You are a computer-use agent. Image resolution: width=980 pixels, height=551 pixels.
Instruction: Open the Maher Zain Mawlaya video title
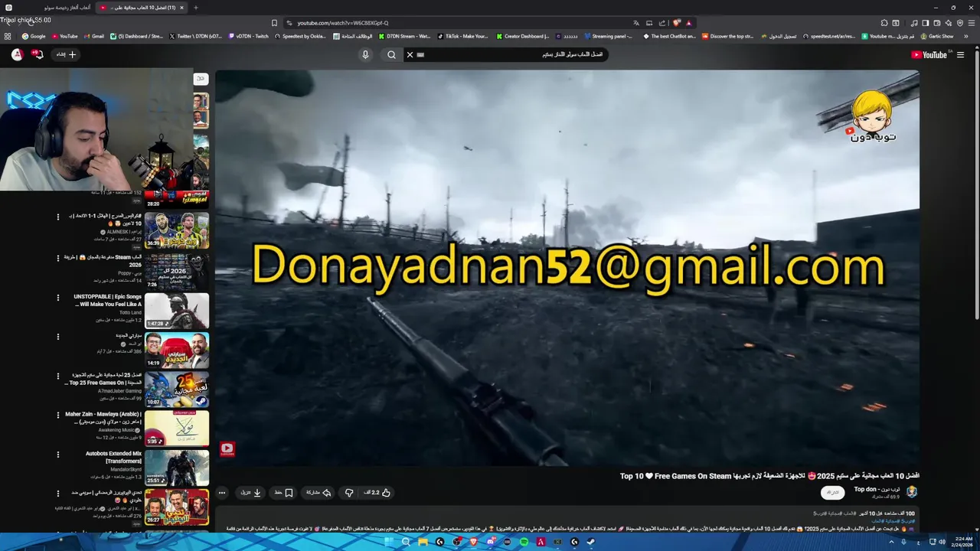click(x=103, y=418)
